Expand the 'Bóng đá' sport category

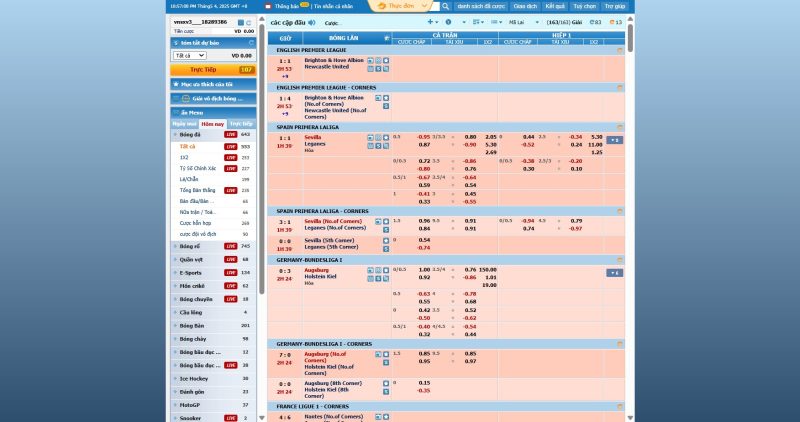(213, 135)
